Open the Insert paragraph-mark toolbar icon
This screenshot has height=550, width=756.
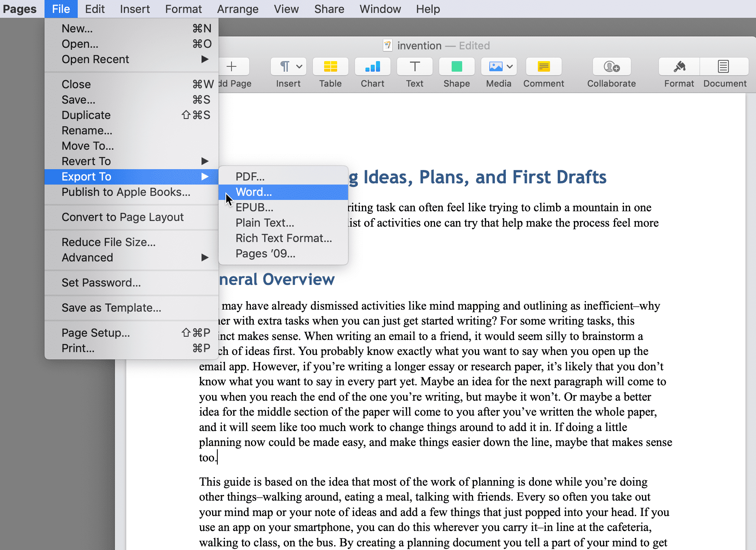[x=285, y=66]
